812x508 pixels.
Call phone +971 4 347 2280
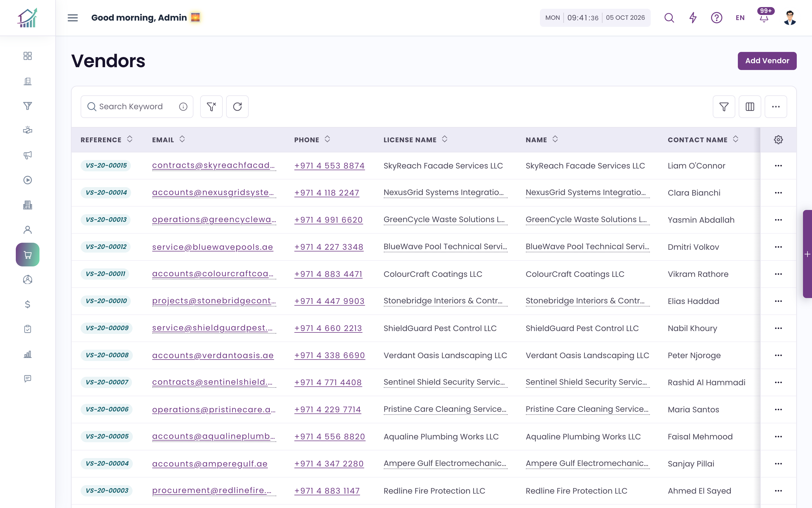click(329, 464)
